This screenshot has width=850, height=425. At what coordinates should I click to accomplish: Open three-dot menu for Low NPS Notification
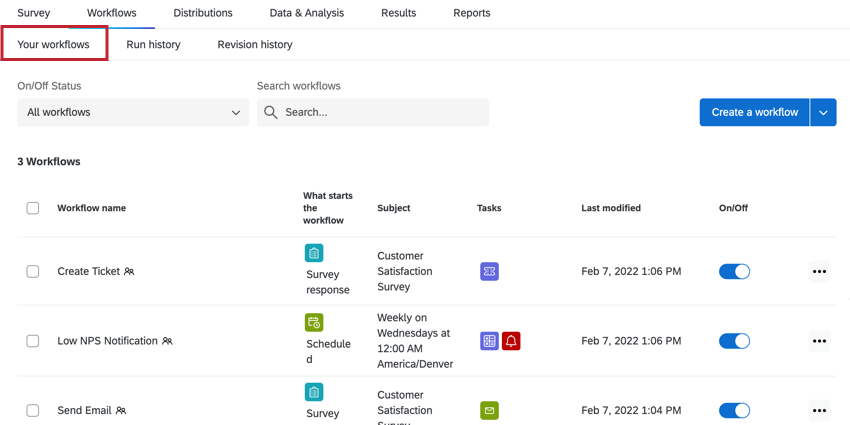pos(819,341)
